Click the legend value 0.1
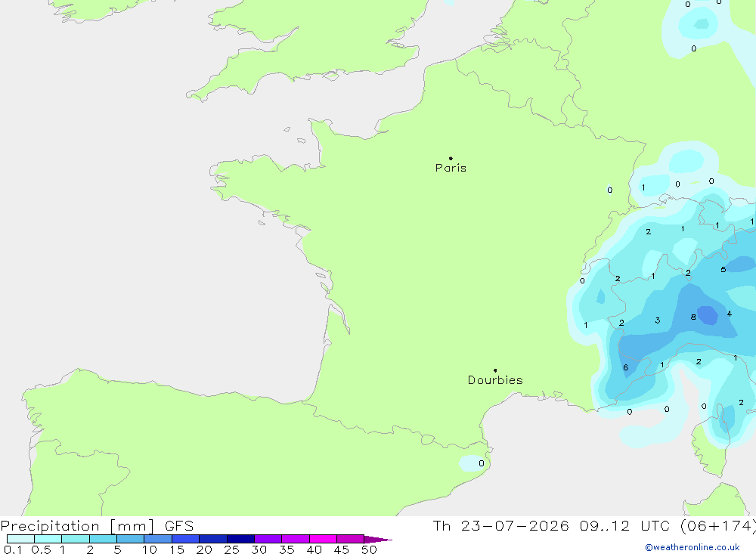This screenshot has height=554, width=756. (x=13, y=549)
